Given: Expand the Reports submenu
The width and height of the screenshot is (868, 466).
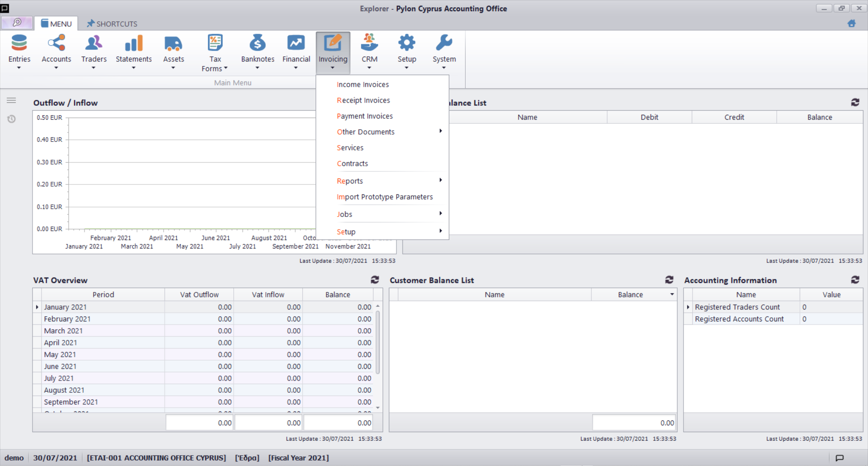Looking at the screenshot, I should [x=350, y=181].
